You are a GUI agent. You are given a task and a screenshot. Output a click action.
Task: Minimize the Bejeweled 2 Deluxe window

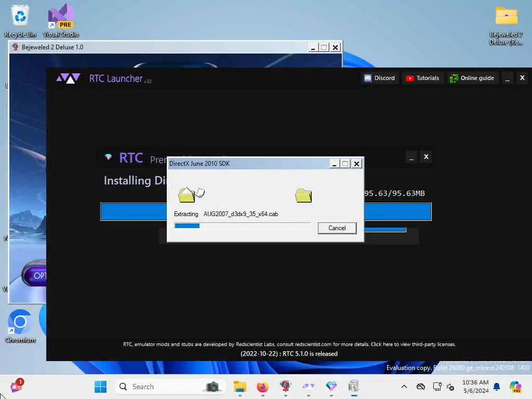click(x=313, y=47)
